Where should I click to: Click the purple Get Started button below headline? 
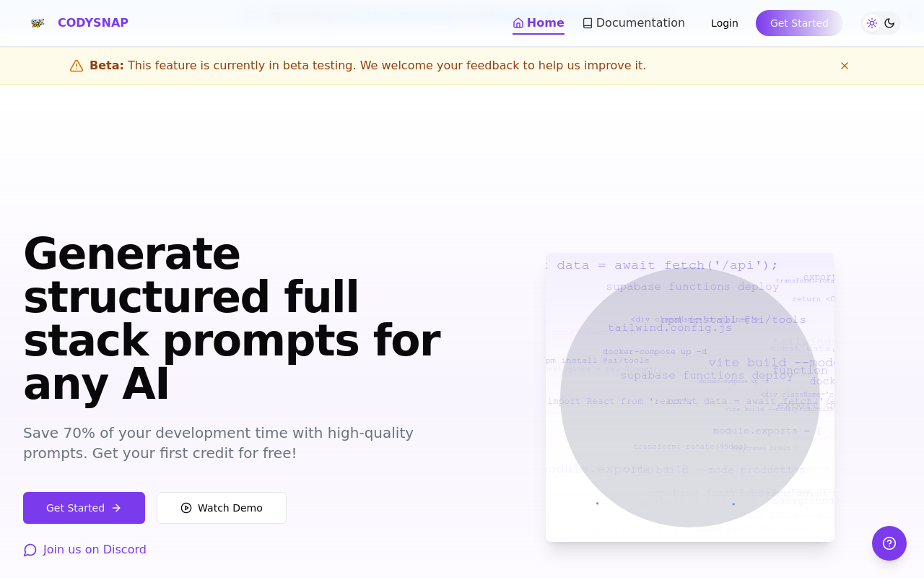point(84,508)
